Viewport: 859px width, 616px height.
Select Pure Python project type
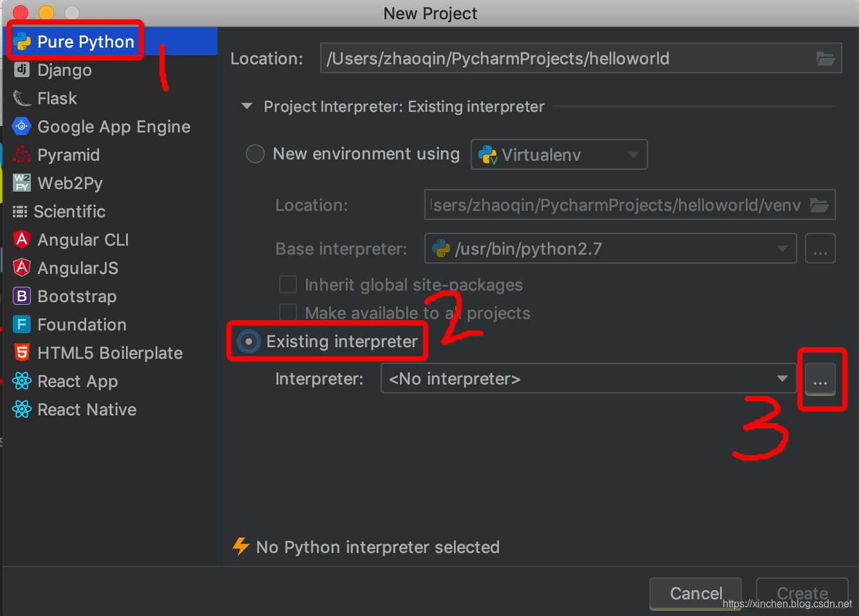[x=110, y=41]
